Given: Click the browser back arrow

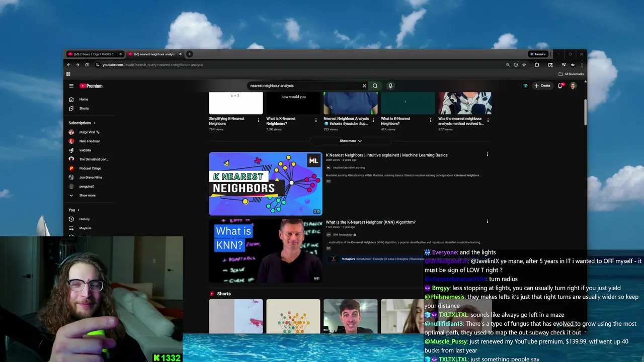Looking at the screenshot, I should click(x=69, y=65).
